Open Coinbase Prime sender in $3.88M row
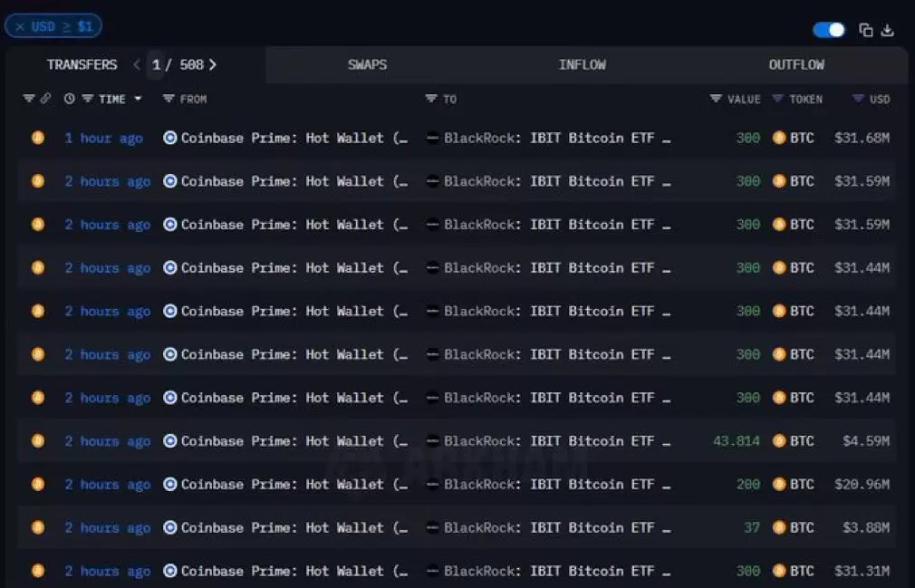 [294, 527]
